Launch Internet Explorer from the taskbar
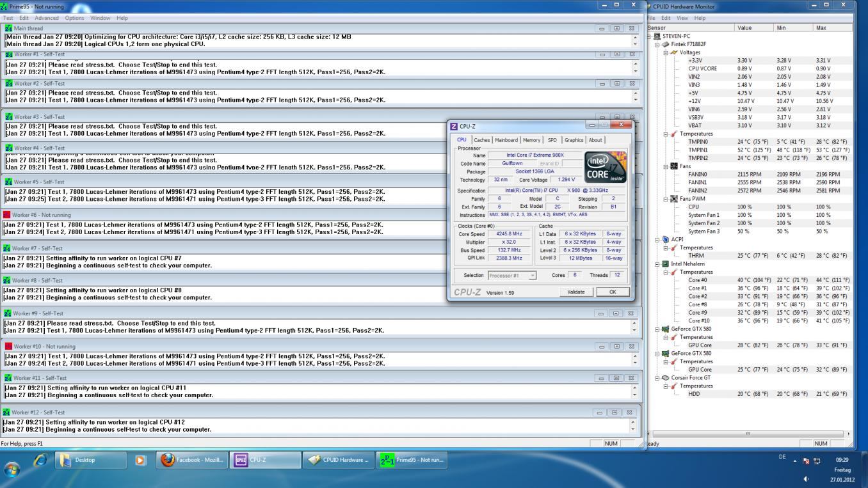This screenshot has height=488, width=868. tap(40, 460)
